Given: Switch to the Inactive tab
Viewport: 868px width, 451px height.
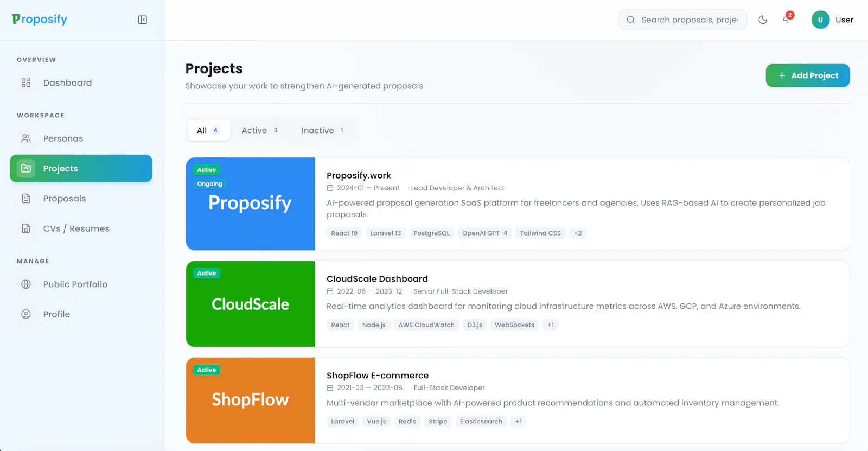Looking at the screenshot, I should click(322, 130).
